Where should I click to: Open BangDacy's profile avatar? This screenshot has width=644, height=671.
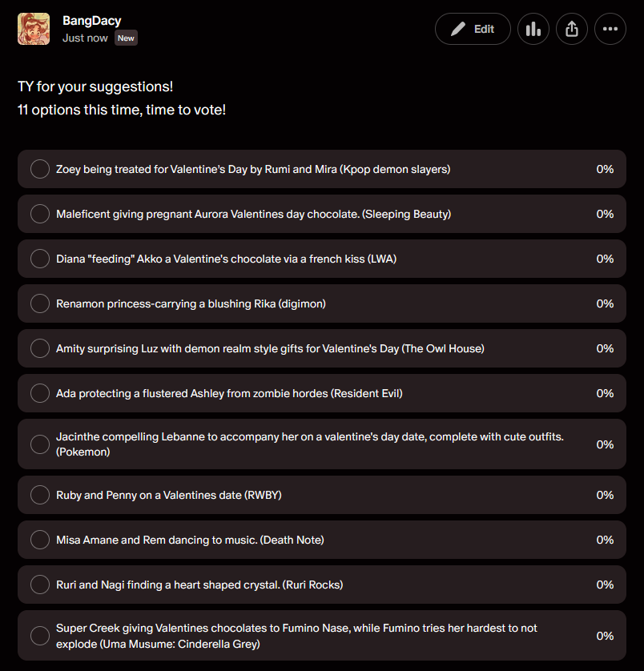click(34, 29)
